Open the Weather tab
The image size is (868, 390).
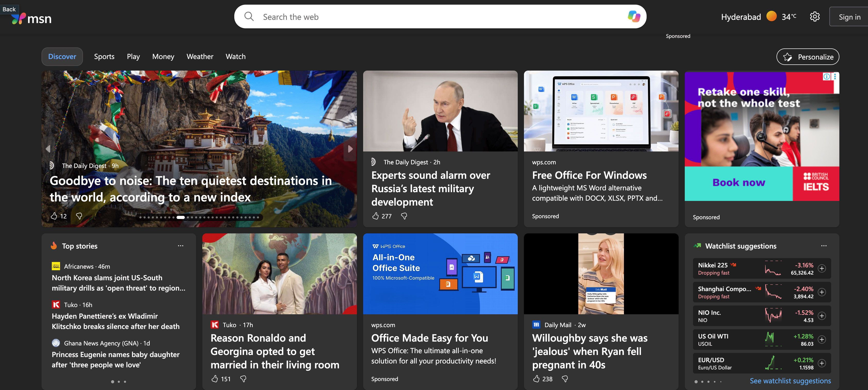(200, 57)
